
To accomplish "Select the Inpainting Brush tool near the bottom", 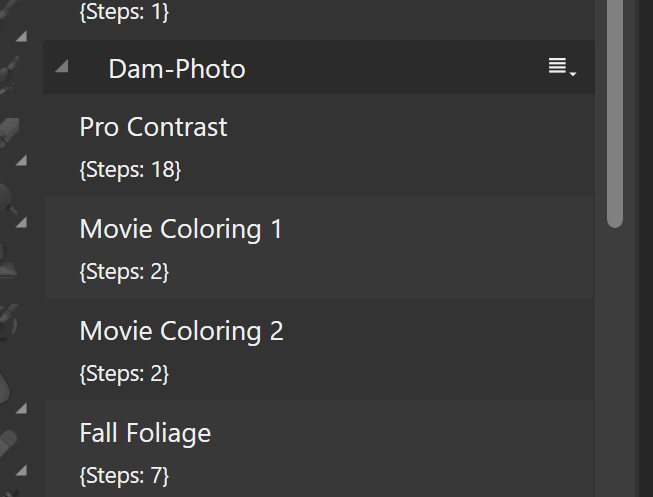I will [x=7, y=445].
